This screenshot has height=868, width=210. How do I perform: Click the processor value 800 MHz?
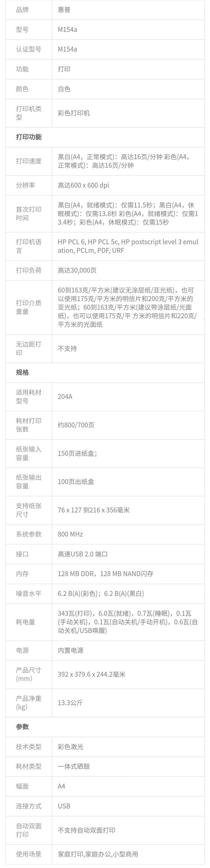click(70, 534)
